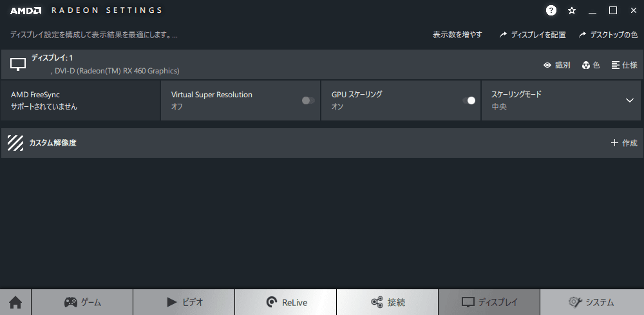The image size is (644, 315).
Task: Click the 識別 identify button
Action: coord(557,65)
